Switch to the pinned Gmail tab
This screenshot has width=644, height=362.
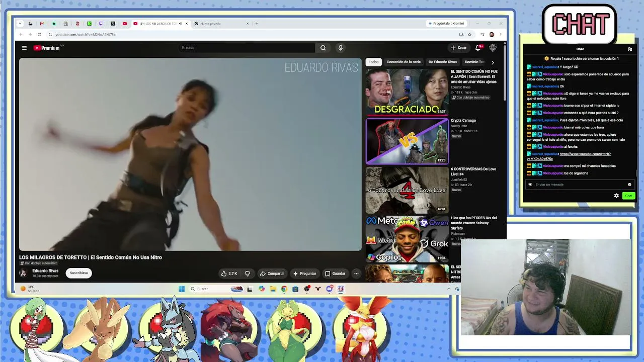click(x=42, y=24)
